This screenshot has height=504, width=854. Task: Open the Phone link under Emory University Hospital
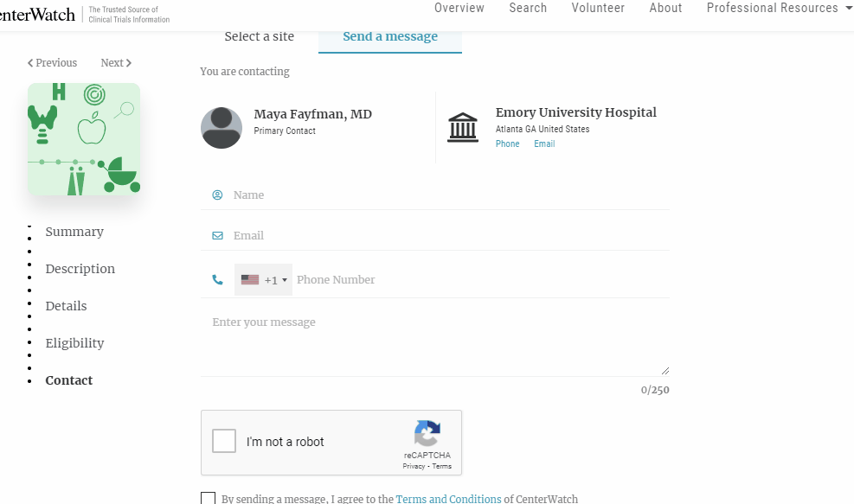pos(508,144)
